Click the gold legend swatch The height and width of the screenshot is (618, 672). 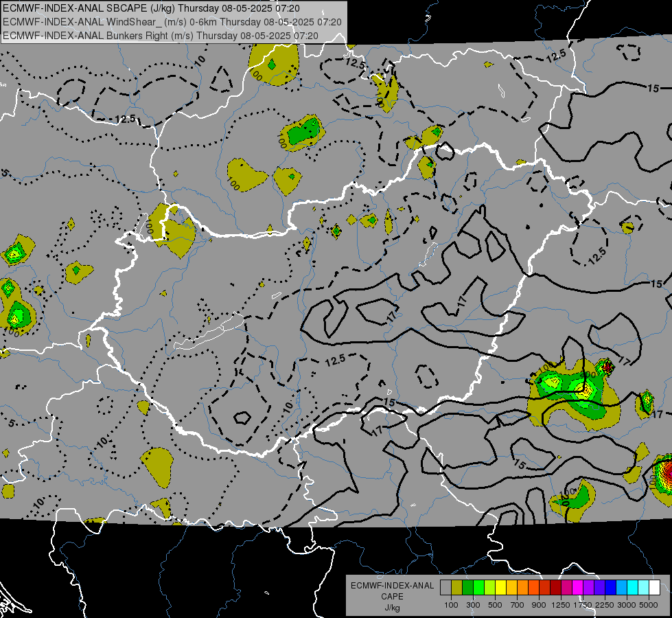point(511,588)
